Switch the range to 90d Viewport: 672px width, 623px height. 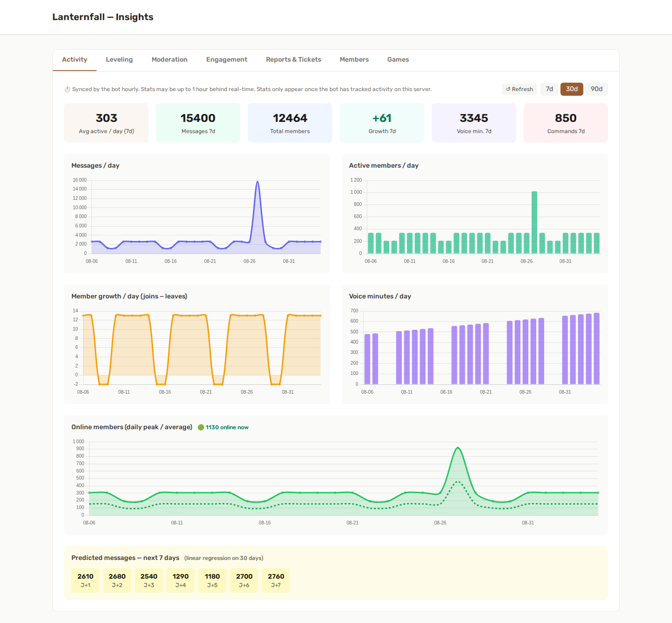596,89
